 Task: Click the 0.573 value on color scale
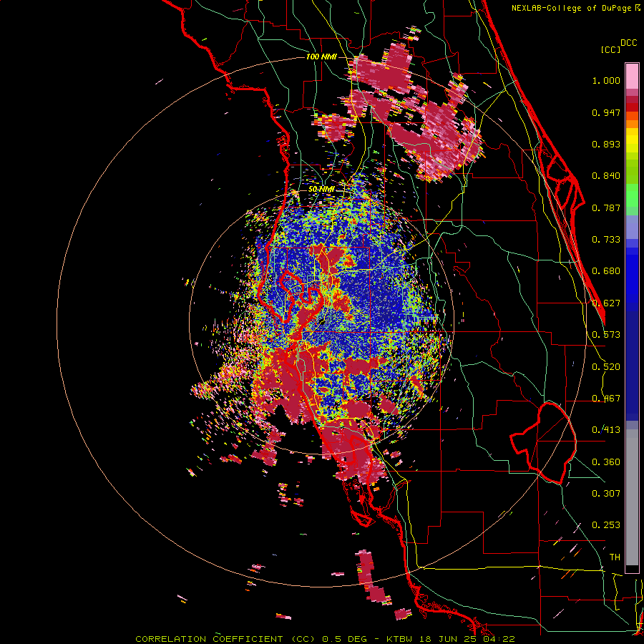point(606,335)
